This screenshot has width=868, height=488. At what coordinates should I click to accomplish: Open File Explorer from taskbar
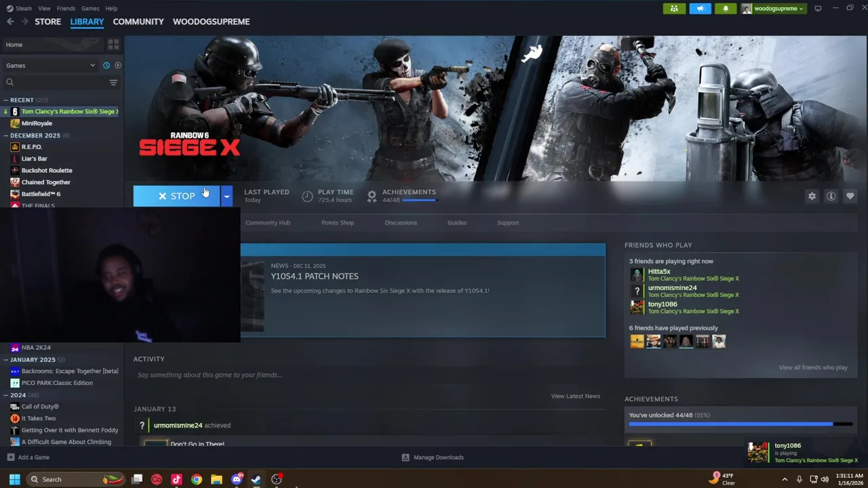tap(216, 479)
